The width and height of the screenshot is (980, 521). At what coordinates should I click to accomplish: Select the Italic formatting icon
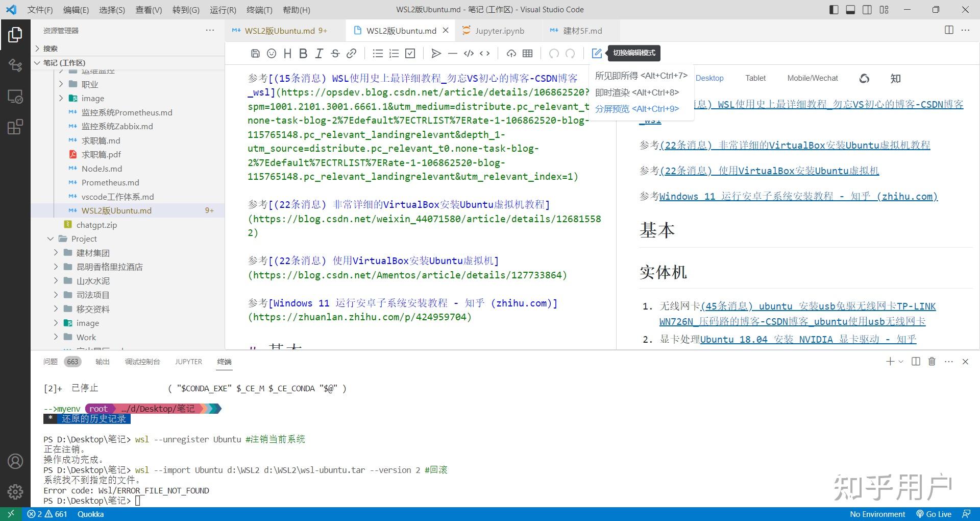[319, 53]
